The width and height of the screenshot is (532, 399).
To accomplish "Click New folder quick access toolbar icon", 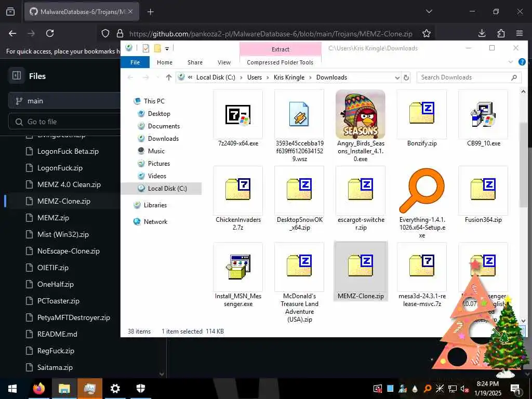I will (x=157, y=48).
